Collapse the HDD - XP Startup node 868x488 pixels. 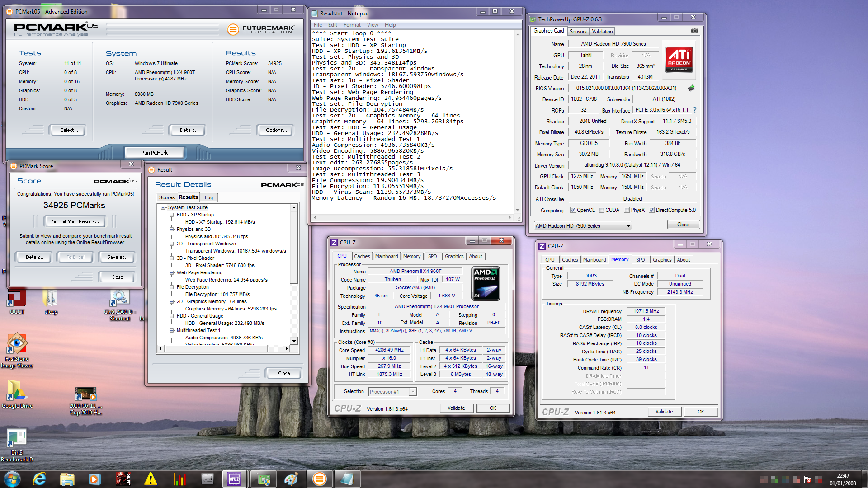pos(172,215)
